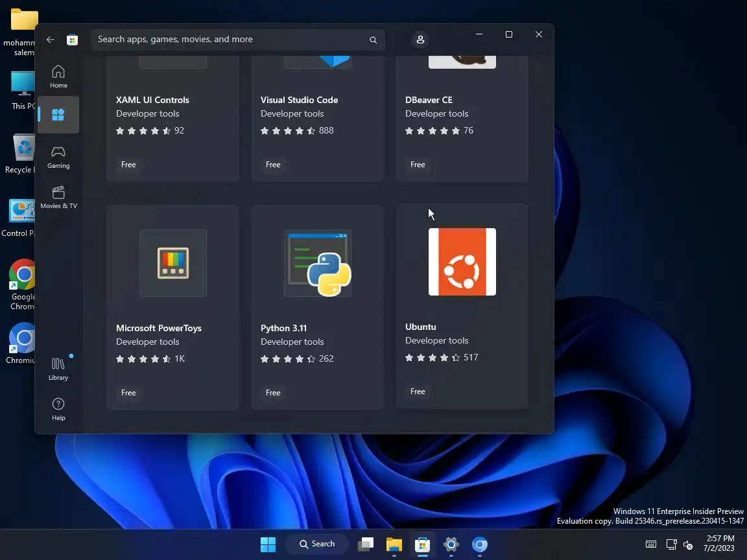Open Movies & TV section

58,197
